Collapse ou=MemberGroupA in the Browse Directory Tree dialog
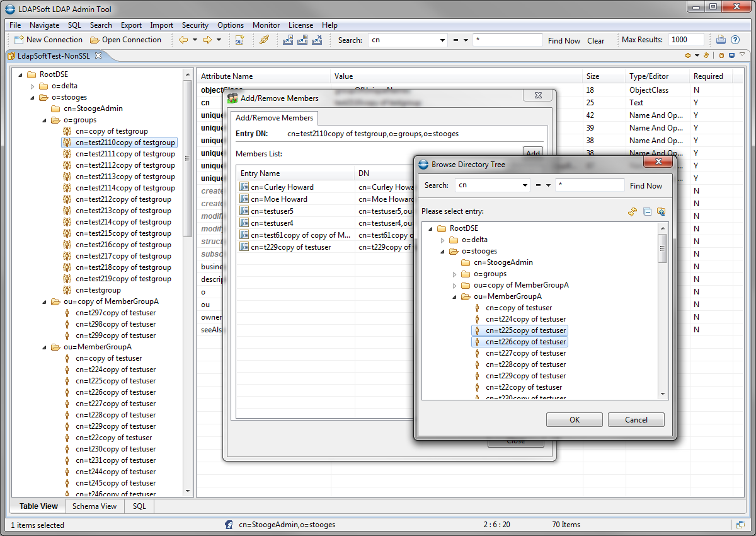 455,297
